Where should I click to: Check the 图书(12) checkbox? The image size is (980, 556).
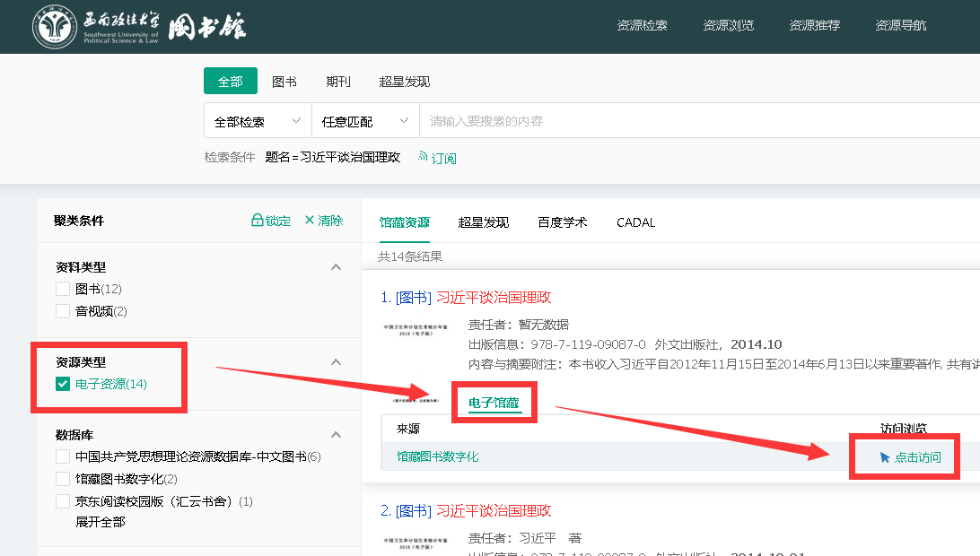tap(63, 289)
